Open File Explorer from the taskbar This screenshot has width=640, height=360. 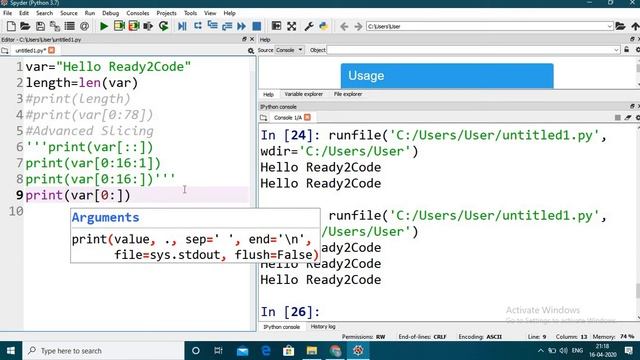pyautogui.click(x=312, y=351)
